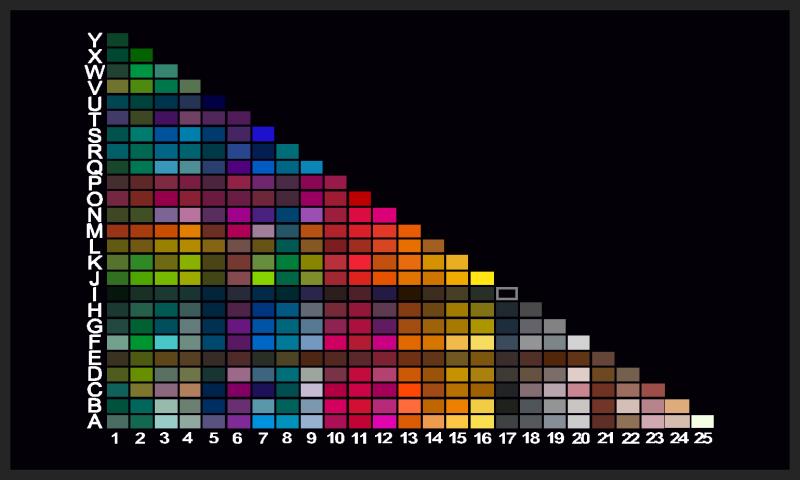Select the dark navy swatch at U5

tap(214, 102)
